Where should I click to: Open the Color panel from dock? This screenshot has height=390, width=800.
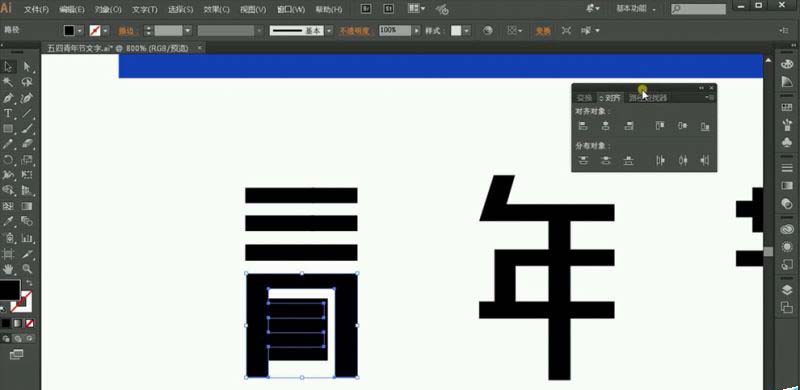[787, 64]
